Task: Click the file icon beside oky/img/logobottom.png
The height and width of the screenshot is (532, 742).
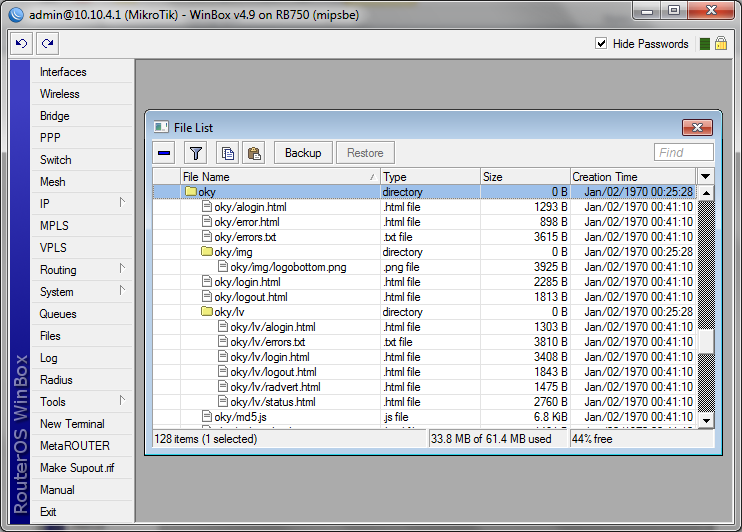Action: point(223,266)
